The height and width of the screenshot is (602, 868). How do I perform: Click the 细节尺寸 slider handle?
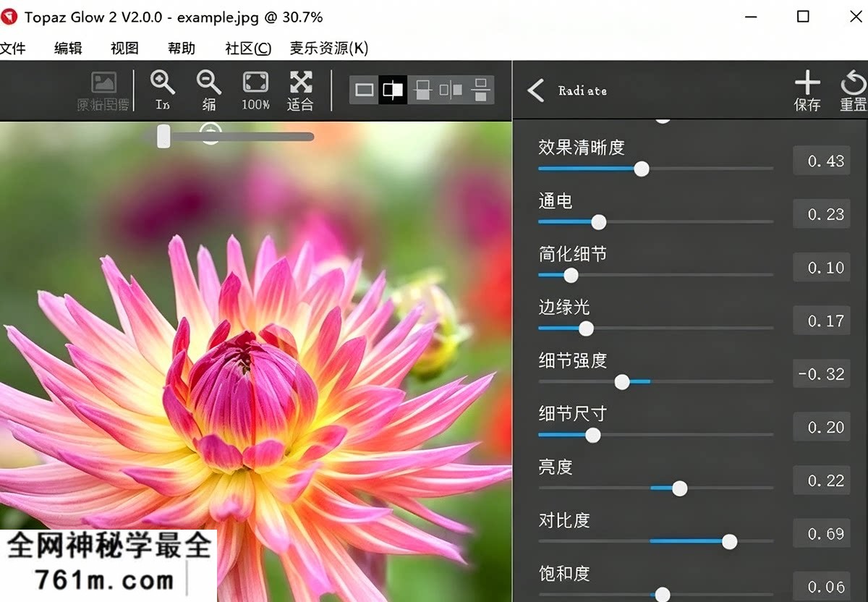click(592, 435)
